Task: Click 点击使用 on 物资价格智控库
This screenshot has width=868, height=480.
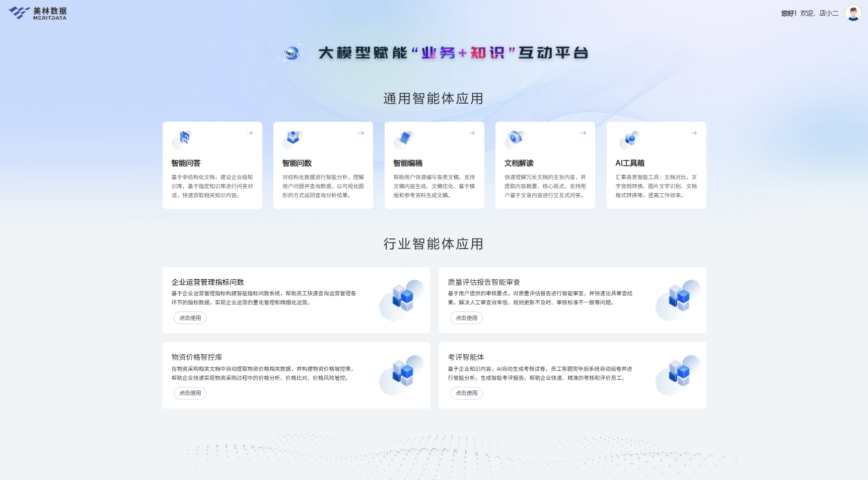Action: click(x=190, y=393)
